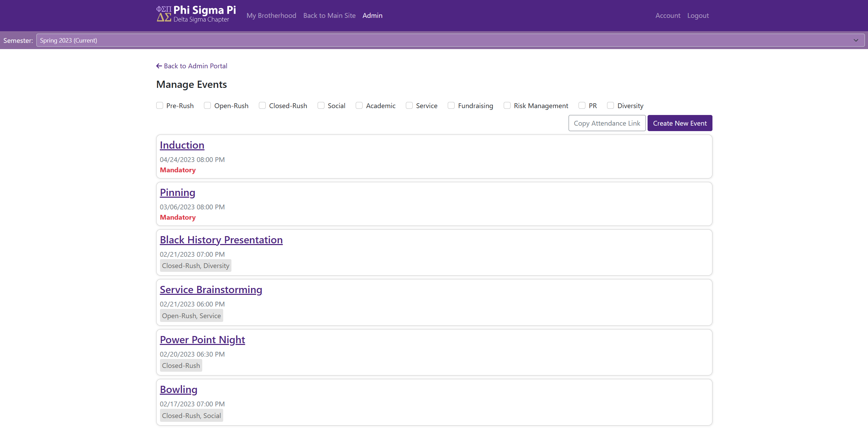Check the Open-Rush filter
The image size is (868, 428).
(207, 105)
